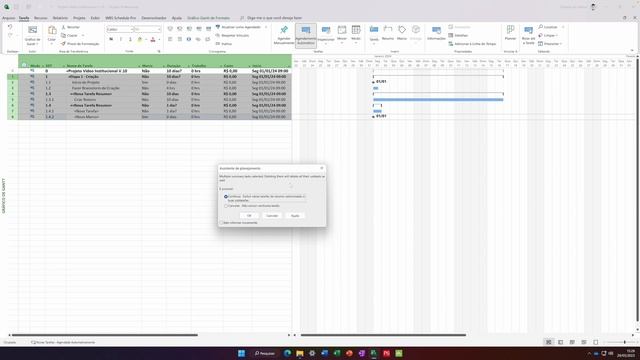Image resolution: width=640 pixels, height=360 pixels.
Task: Open Windows Start menu
Action: (x=241, y=353)
